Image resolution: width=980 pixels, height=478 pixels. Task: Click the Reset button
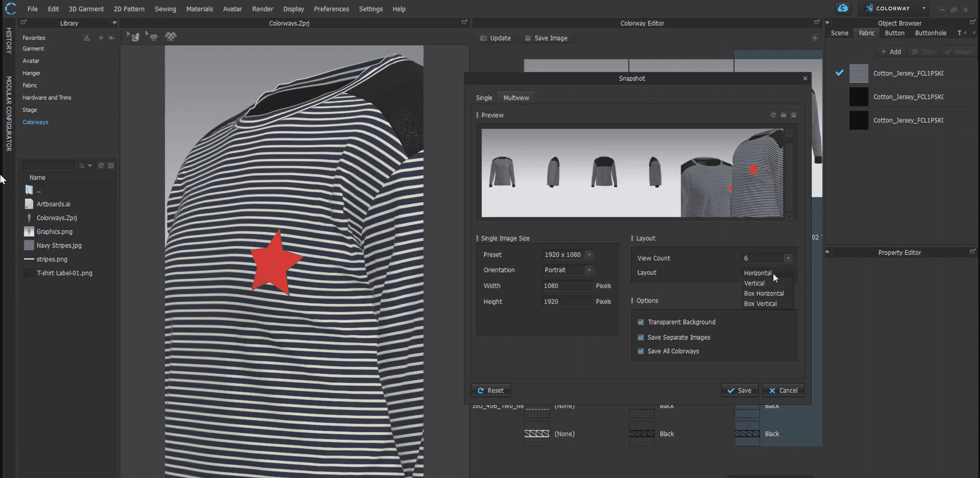(x=491, y=390)
